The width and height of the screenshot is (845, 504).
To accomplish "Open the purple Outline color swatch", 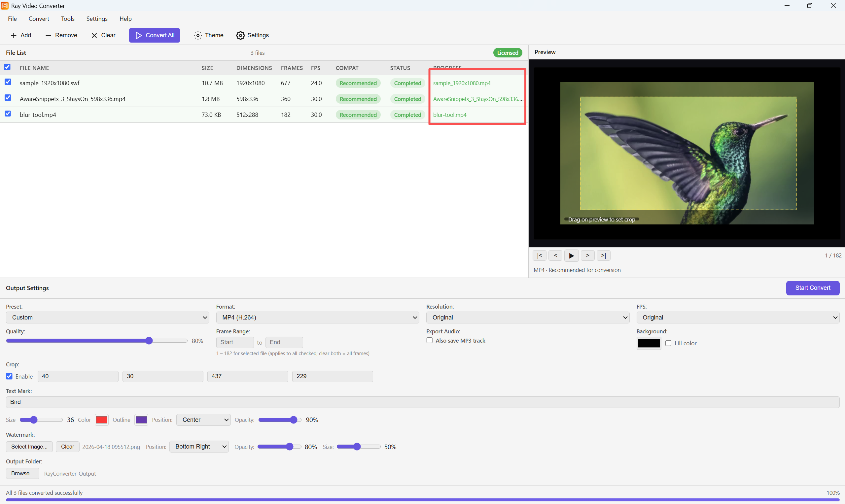I will pos(141,420).
